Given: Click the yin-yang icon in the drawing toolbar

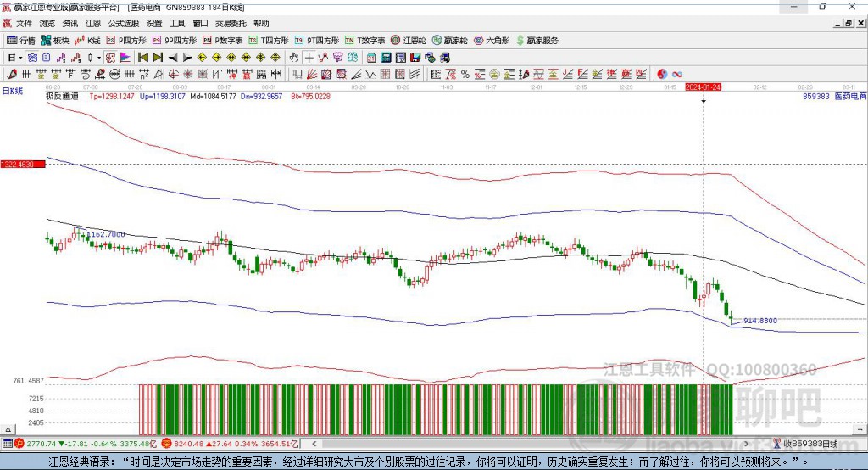Looking at the screenshot, I should tap(662, 74).
